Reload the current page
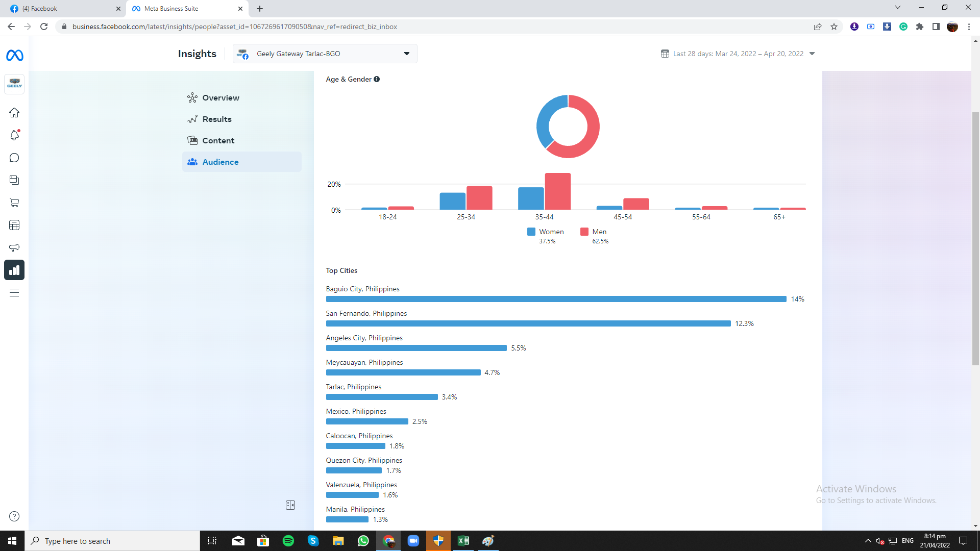This screenshot has height=551, width=980. [44, 27]
